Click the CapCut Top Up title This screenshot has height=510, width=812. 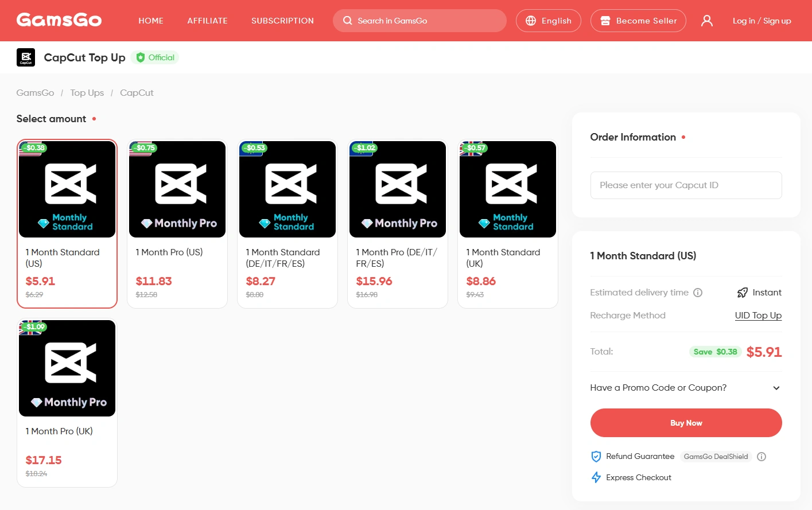click(84, 57)
